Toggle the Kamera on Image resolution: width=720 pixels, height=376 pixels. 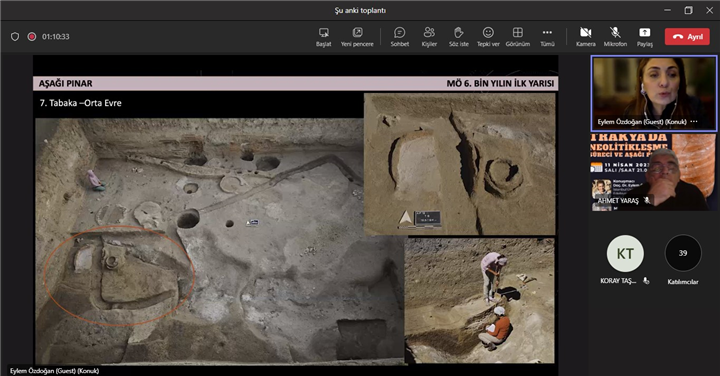coord(585,37)
